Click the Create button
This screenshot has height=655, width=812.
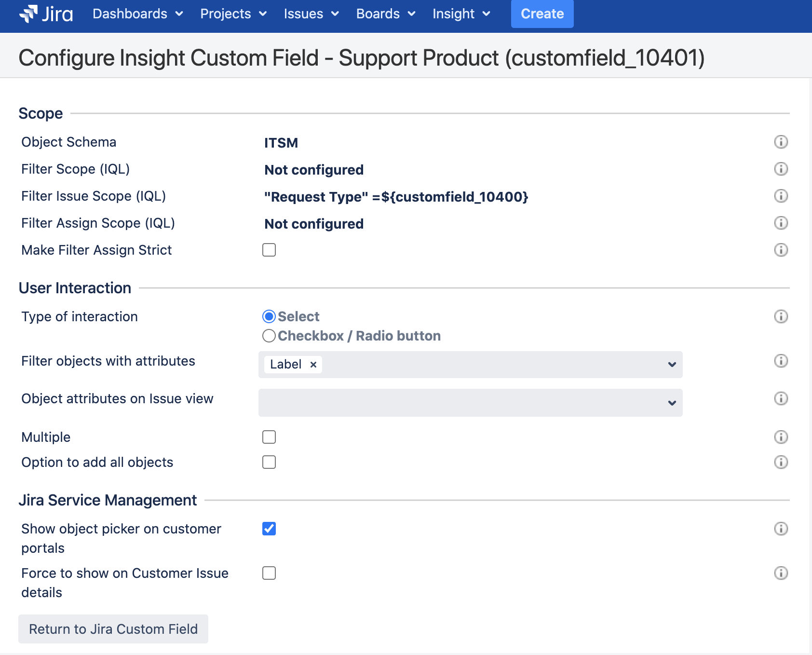(x=542, y=14)
